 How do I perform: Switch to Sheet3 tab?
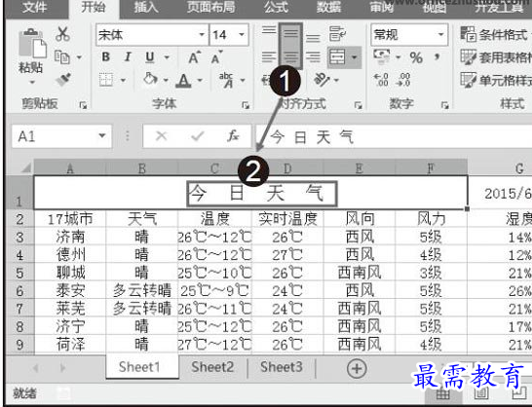click(282, 367)
